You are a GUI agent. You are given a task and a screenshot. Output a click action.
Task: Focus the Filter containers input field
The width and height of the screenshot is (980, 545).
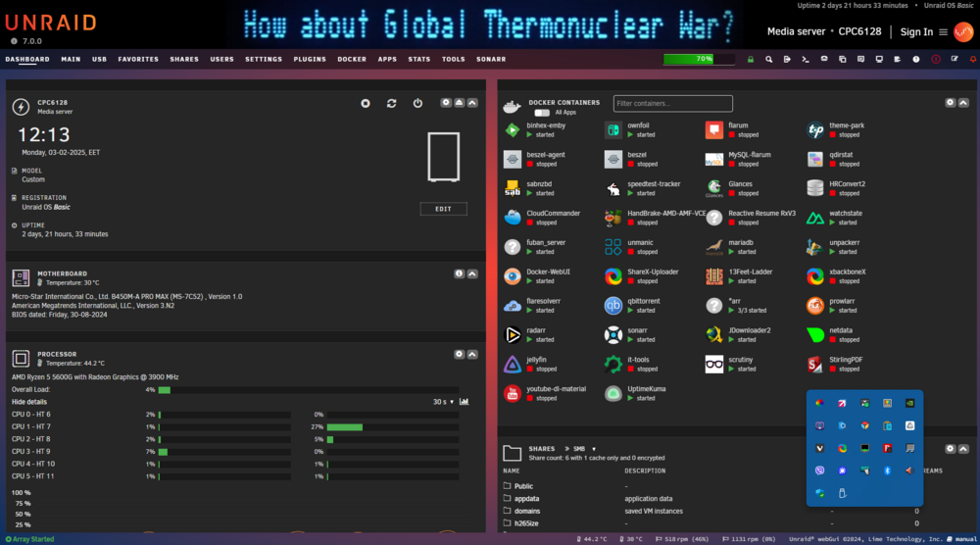pos(672,103)
